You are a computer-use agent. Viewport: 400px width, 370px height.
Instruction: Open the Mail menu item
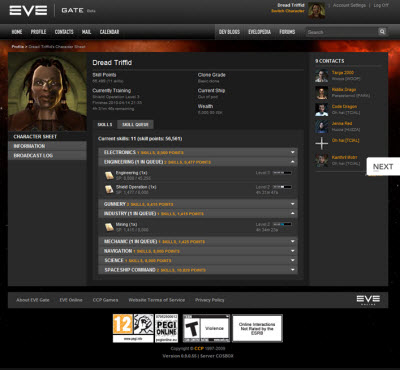86,32
